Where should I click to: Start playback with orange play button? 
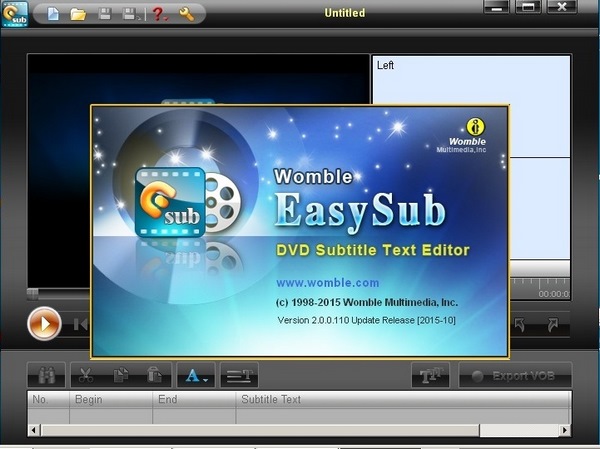click(44, 323)
